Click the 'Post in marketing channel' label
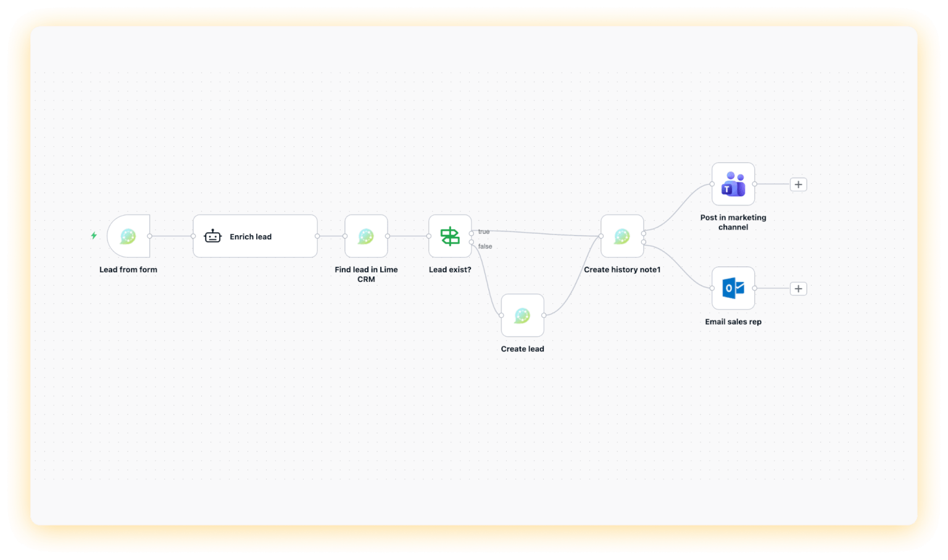This screenshot has width=948, height=560. click(x=733, y=222)
